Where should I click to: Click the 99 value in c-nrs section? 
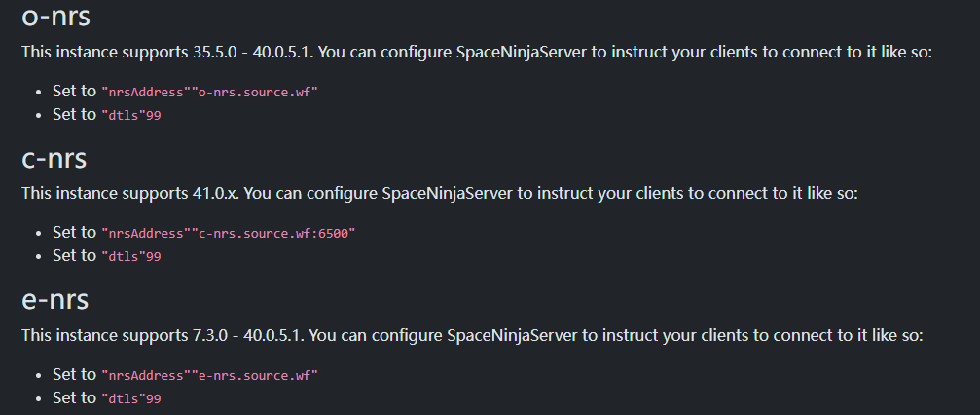pos(153,257)
